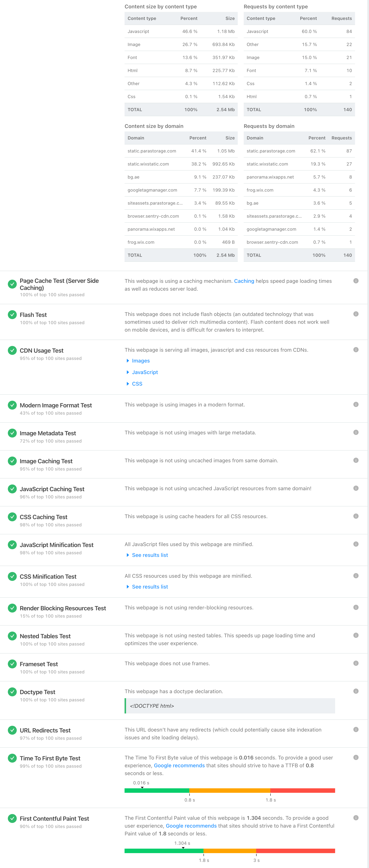Click green check icon of Image Caching Test

click(x=12, y=461)
